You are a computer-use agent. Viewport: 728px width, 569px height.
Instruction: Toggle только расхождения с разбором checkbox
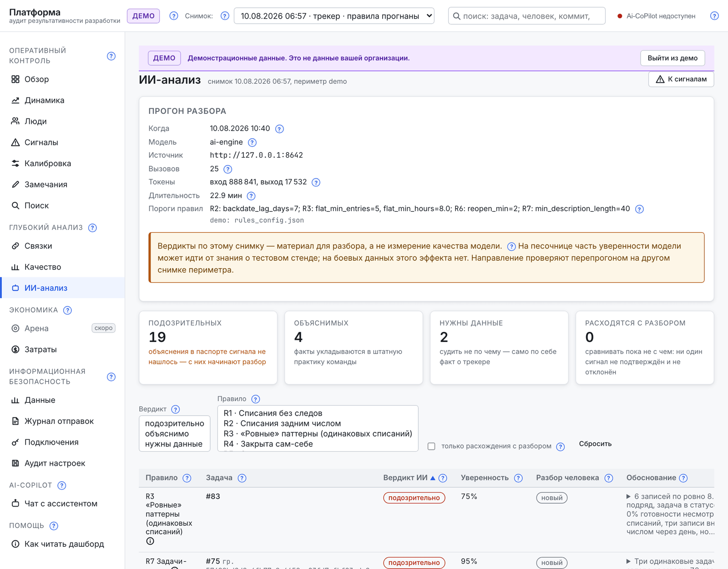[x=431, y=446]
